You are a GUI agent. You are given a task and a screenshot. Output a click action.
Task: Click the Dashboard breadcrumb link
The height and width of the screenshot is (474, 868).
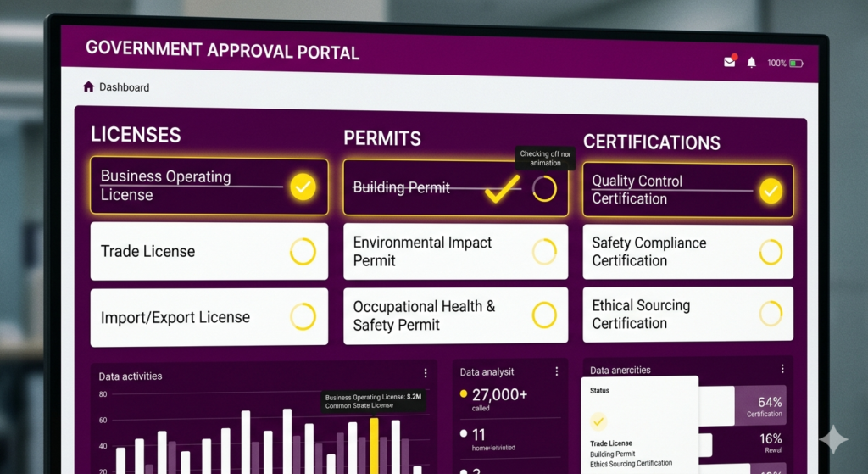[124, 87]
